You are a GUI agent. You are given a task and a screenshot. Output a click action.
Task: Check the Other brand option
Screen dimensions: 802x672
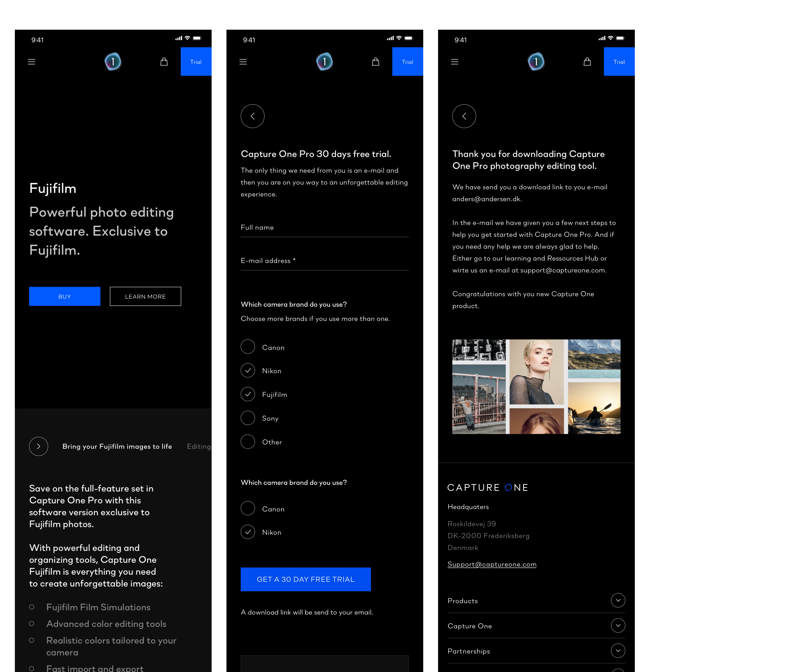248,441
